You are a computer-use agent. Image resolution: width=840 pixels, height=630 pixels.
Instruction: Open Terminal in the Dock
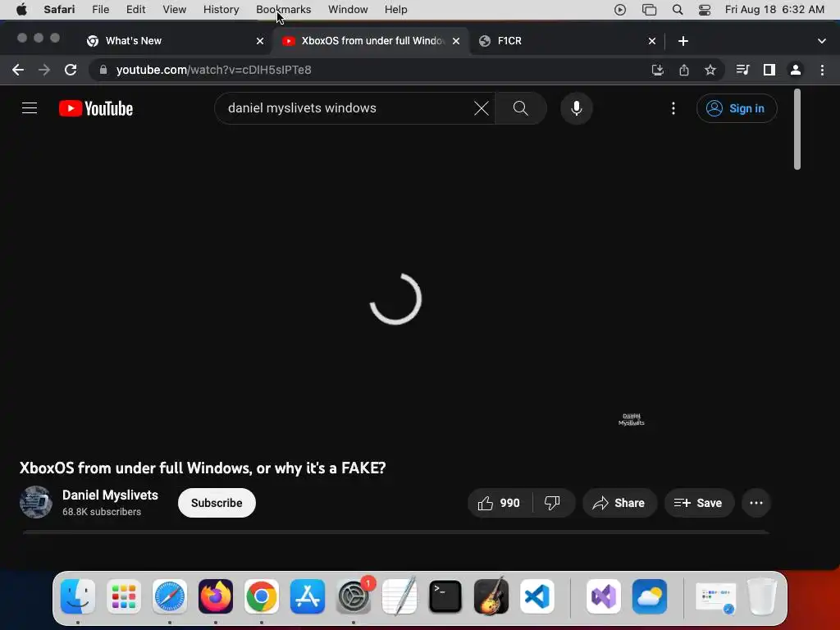click(x=445, y=597)
